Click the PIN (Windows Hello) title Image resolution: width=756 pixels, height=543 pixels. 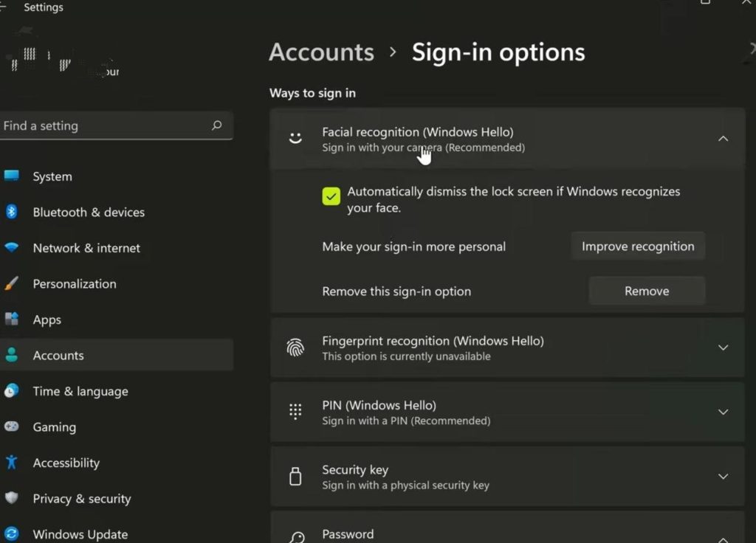pos(379,405)
